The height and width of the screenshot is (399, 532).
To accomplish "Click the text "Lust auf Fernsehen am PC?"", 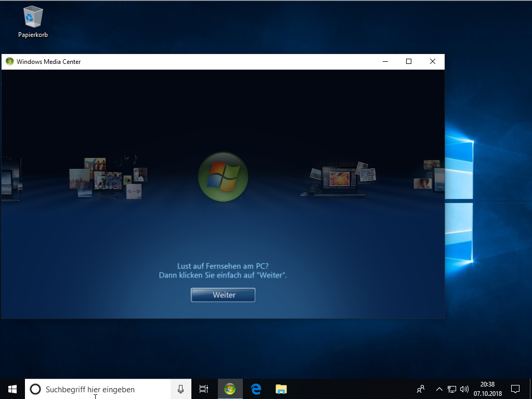I will point(223,266).
